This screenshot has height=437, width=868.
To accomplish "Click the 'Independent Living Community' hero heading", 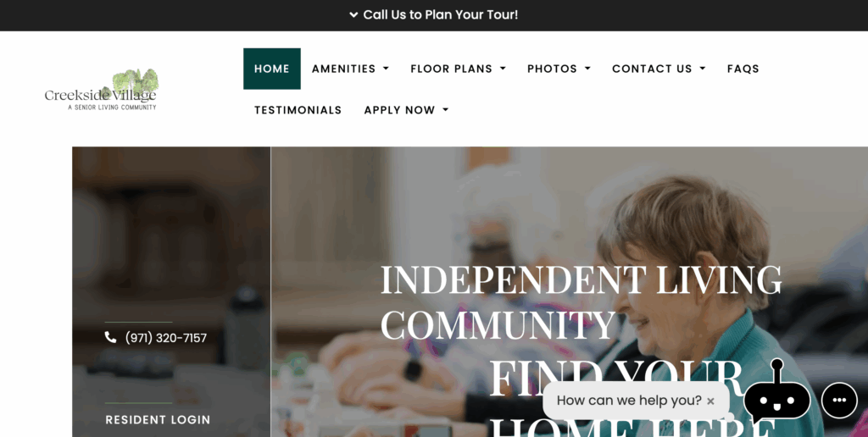I will 581,302.
